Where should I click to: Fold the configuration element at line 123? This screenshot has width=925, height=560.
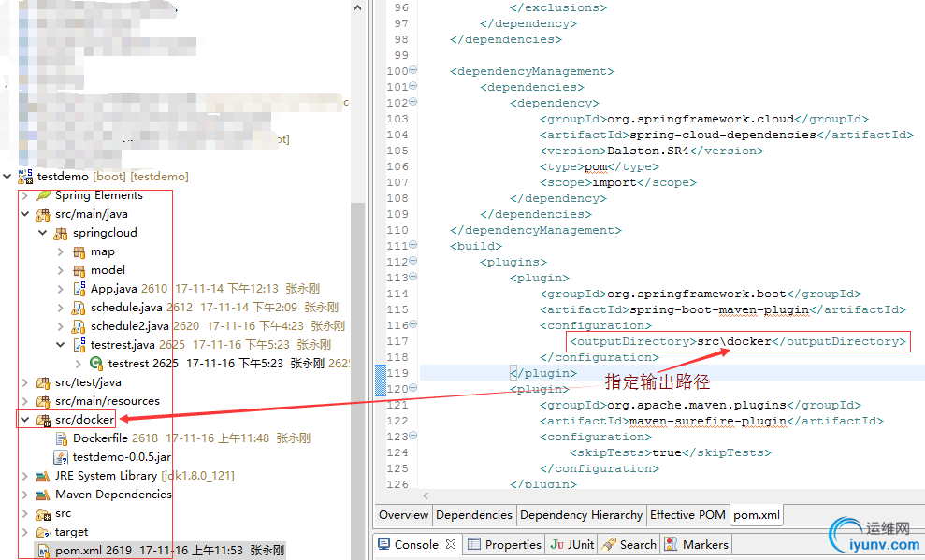413,436
